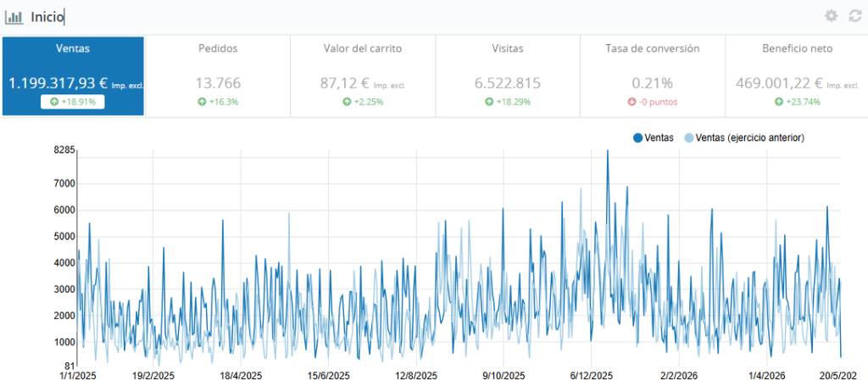Viewport: 868px width, 392px height.
Task: Click the 18/4/2025 x-axis date label
Action: (241, 375)
